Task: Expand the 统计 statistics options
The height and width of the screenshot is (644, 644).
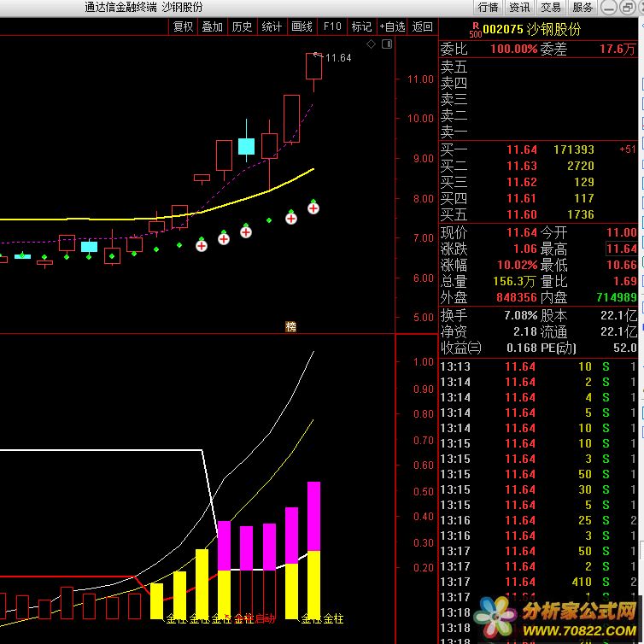Action: click(x=272, y=26)
